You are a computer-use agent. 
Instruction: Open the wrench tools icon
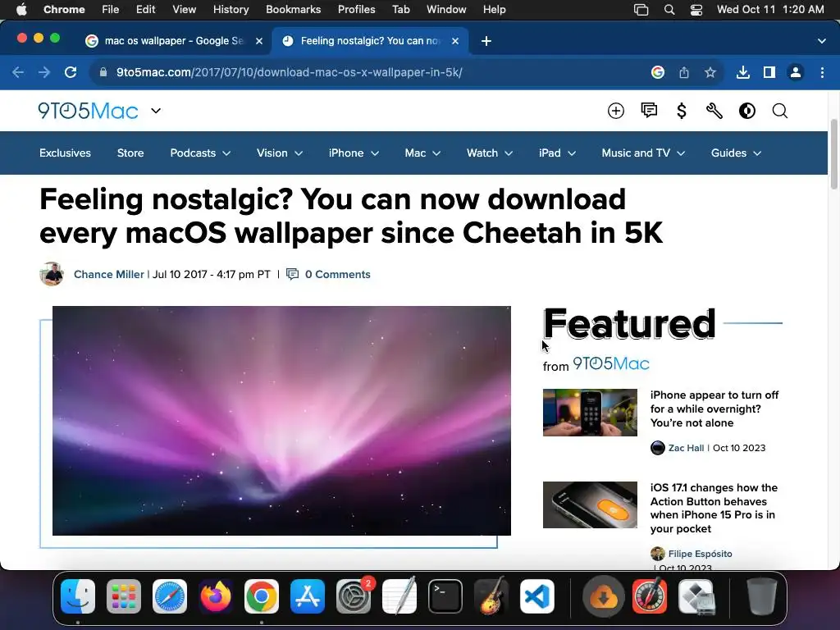714,111
